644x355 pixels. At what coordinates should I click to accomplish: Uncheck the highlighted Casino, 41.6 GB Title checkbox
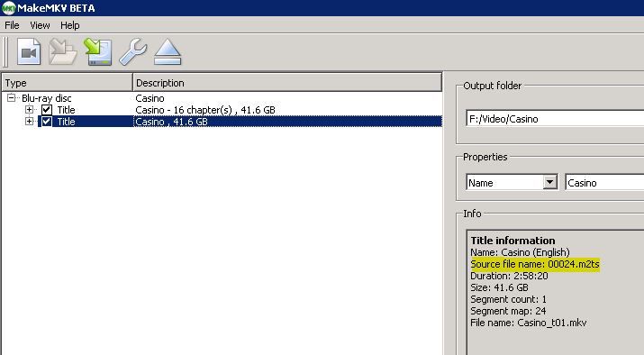click(x=47, y=122)
